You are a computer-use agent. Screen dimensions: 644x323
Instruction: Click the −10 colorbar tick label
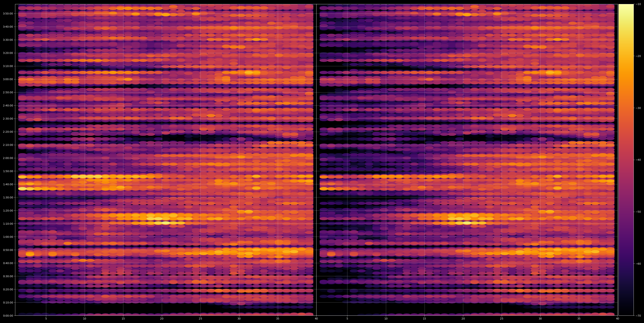tap(638, 4)
